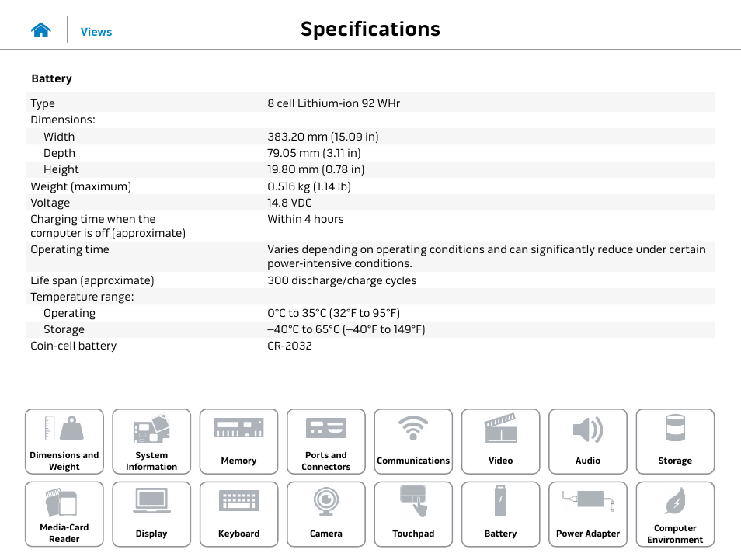The height and width of the screenshot is (560, 741).
Task: Open the Power Adapter specifications tile
Action: [588, 514]
